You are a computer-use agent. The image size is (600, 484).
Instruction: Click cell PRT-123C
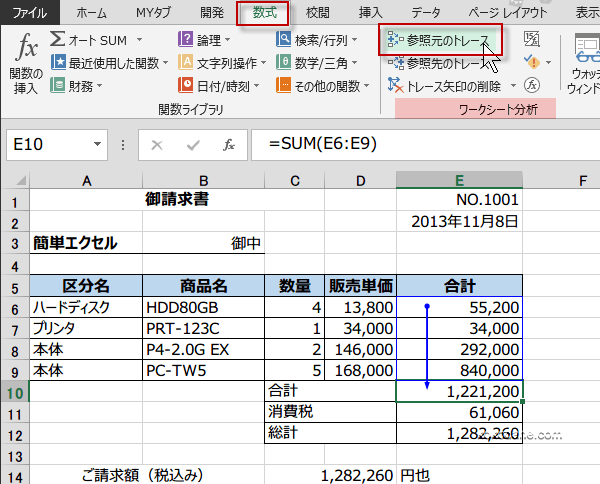coord(204,328)
